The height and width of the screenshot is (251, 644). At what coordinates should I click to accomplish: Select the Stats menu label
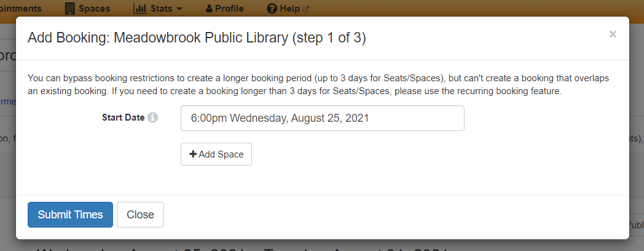click(162, 8)
